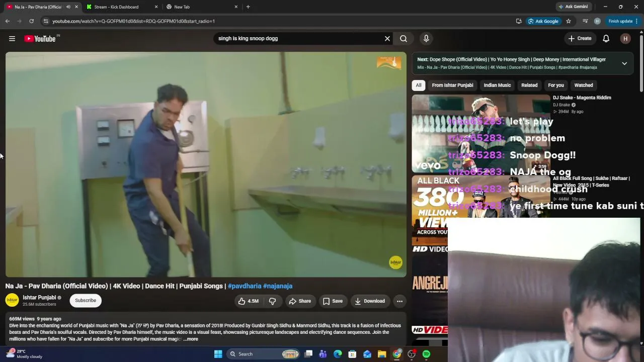Install app icon in the address bar

[x=519, y=21]
